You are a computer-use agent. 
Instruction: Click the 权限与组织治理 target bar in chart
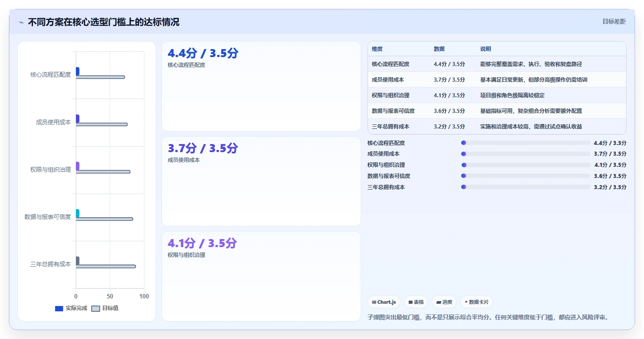coord(103,172)
